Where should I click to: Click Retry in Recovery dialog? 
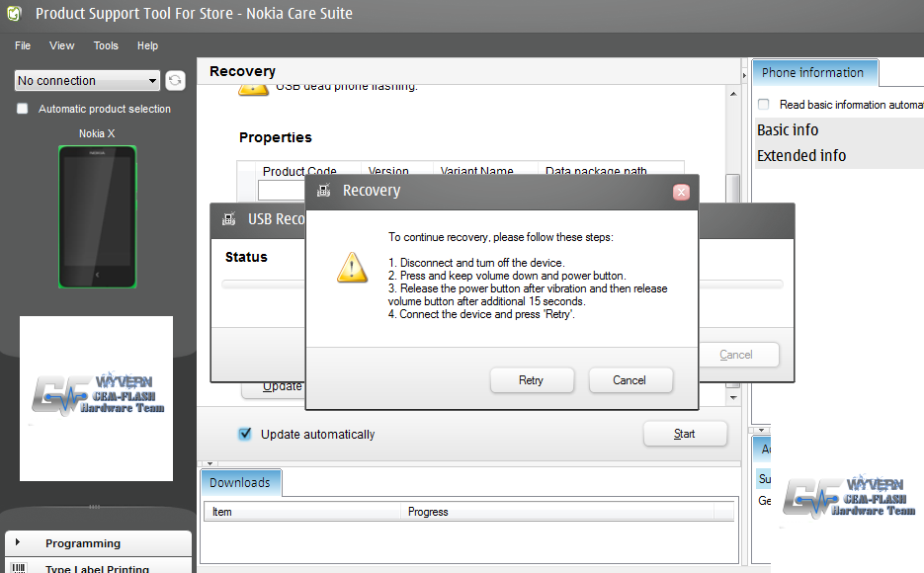point(532,380)
